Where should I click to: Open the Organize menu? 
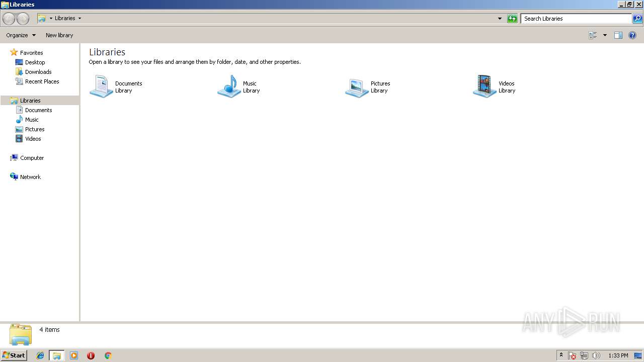click(21, 35)
